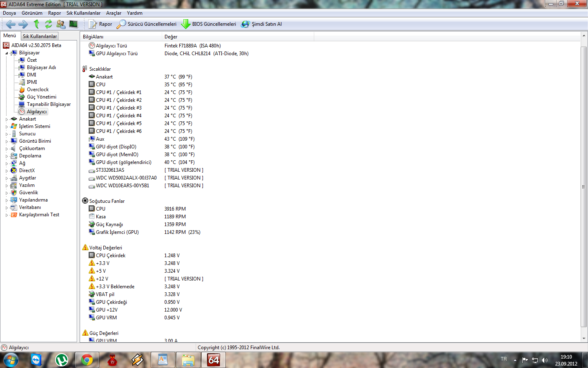Open uTorrent from the taskbar

point(61,360)
